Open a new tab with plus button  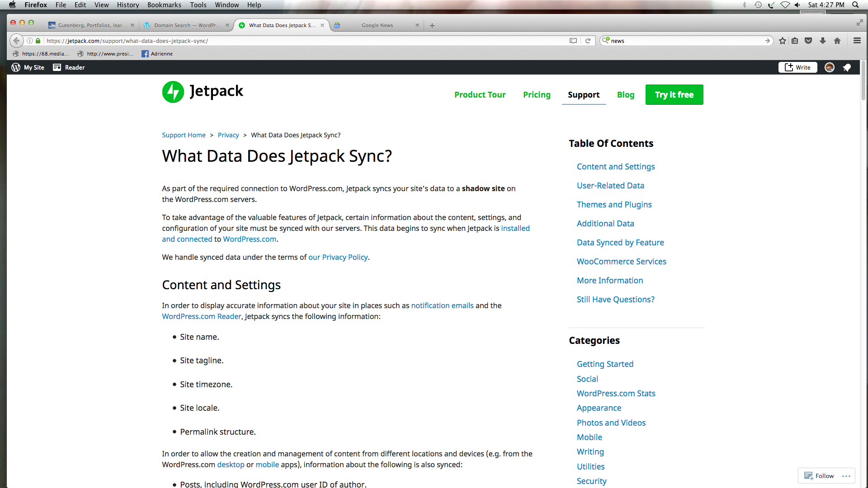[432, 25]
